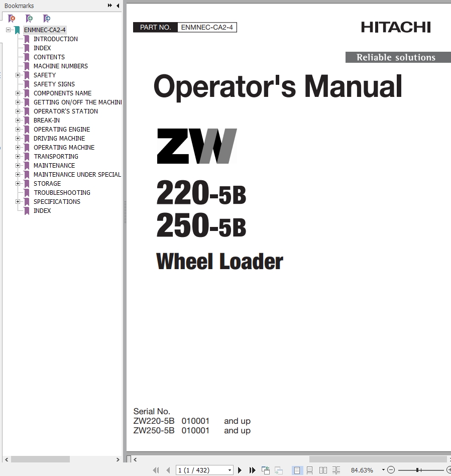Select continuous facing layout mode
The height and width of the screenshot is (476, 451).
click(336, 470)
